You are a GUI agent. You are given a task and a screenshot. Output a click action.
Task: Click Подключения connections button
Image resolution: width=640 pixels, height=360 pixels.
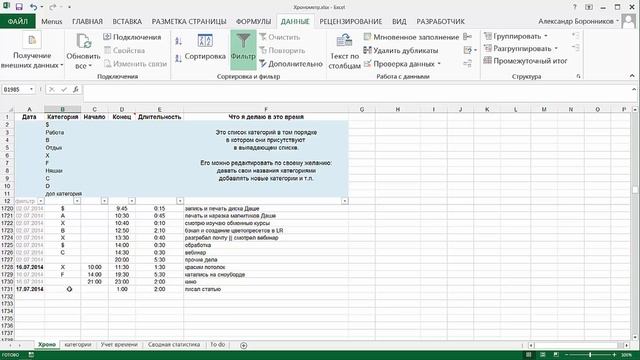tap(132, 37)
